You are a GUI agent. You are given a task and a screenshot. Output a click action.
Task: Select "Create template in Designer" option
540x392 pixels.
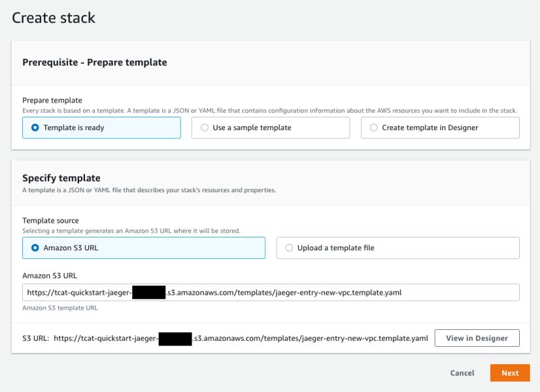(375, 128)
